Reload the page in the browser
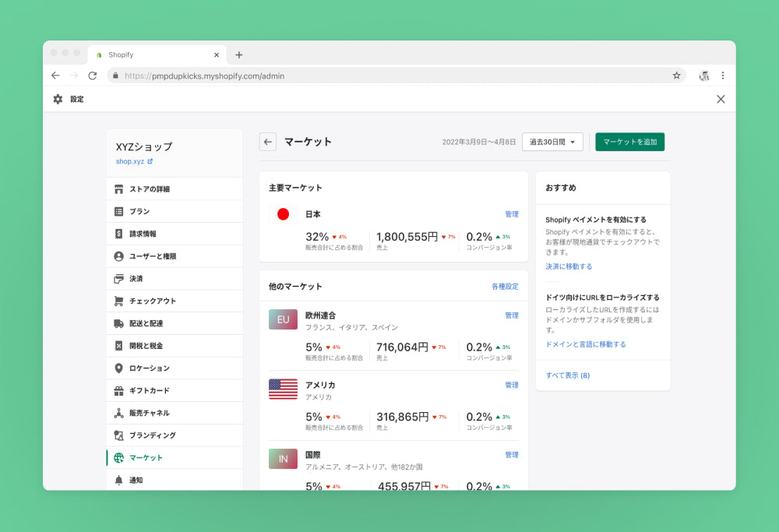Screen dimensions: 779x532 pos(92,76)
